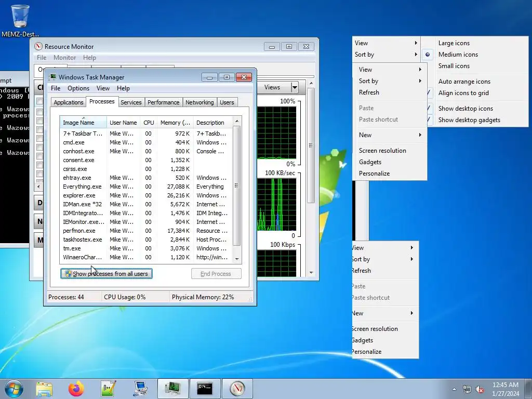The width and height of the screenshot is (532, 399).
Task: Select the IDMan.exe *32 process row
Action: pyautogui.click(x=146, y=204)
